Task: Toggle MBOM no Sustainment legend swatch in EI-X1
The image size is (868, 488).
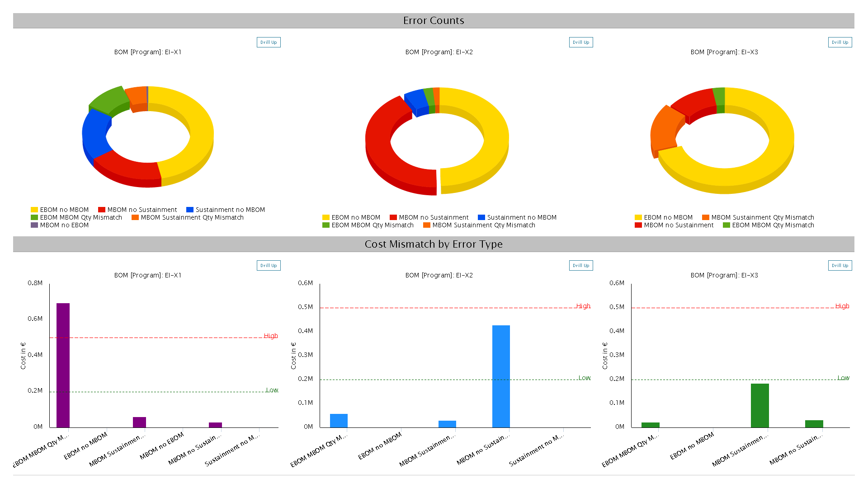Action: point(102,210)
